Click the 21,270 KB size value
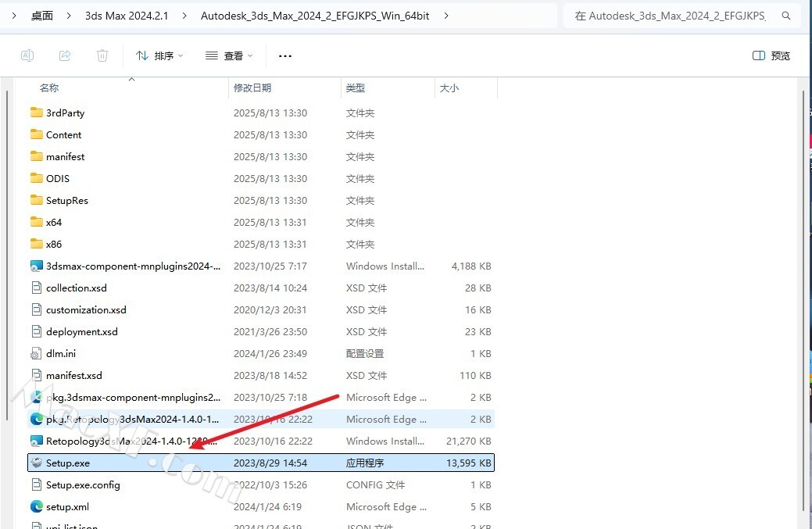 click(x=468, y=441)
